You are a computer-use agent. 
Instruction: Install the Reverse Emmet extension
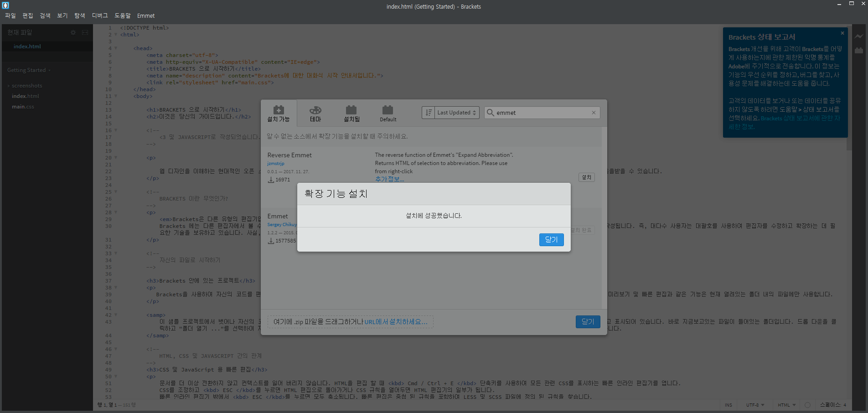click(587, 177)
